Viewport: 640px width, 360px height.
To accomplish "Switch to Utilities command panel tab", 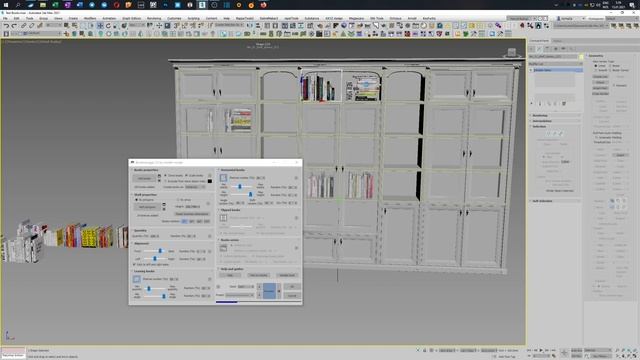I will click(x=571, y=49).
